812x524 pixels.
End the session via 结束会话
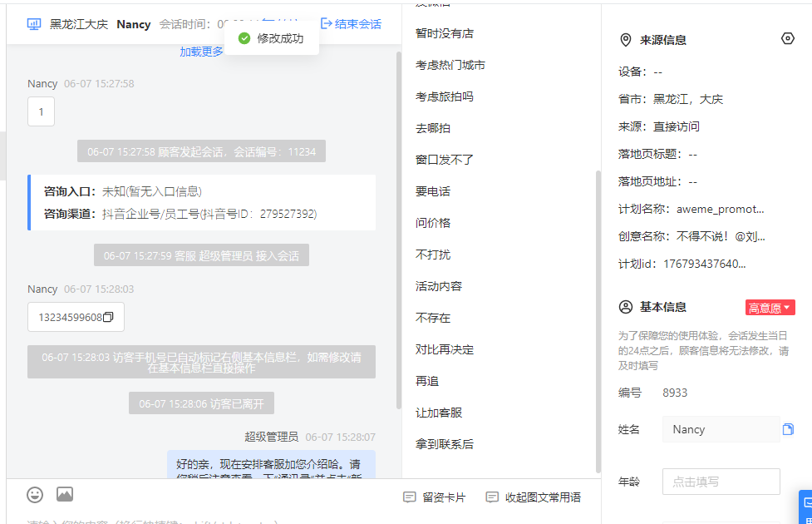(x=351, y=24)
